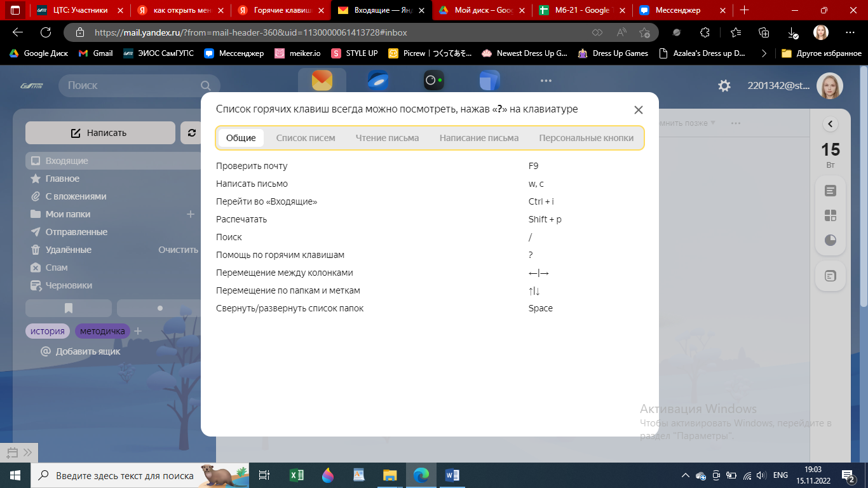Open Мои папки in the sidebar
This screenshot has width=868, height=488.
(68, 214)
